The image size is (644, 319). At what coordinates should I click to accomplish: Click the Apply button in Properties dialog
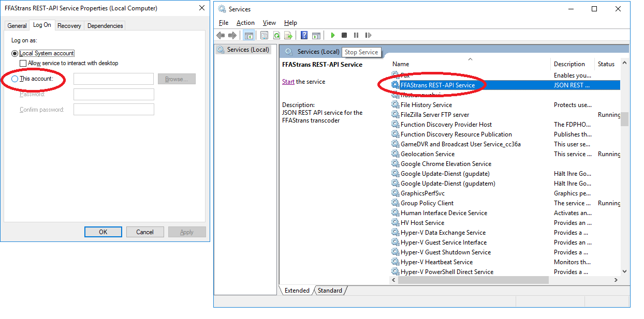tap(187, 232)
